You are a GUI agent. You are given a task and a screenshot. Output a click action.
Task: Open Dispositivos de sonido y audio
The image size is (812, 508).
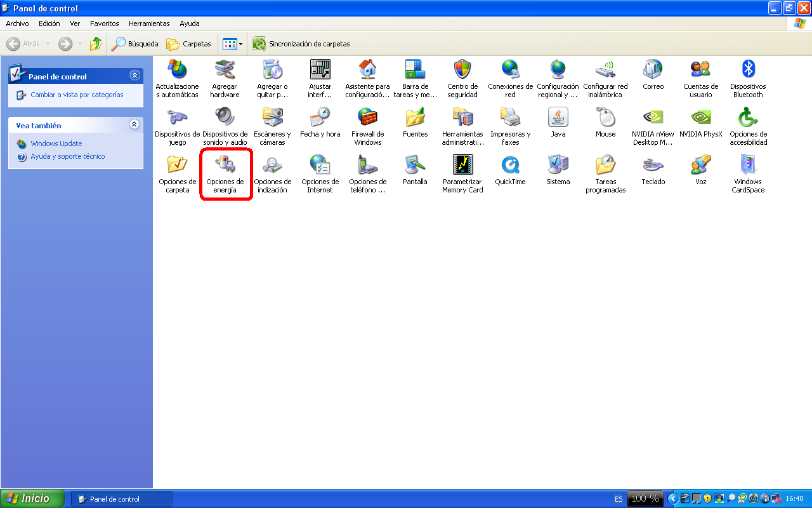click(x=225, y=126)
